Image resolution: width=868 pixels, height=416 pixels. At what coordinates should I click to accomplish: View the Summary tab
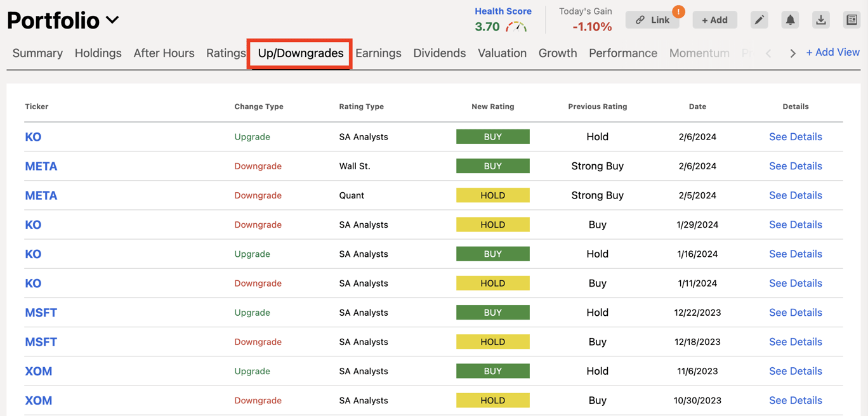pos(37,53)
